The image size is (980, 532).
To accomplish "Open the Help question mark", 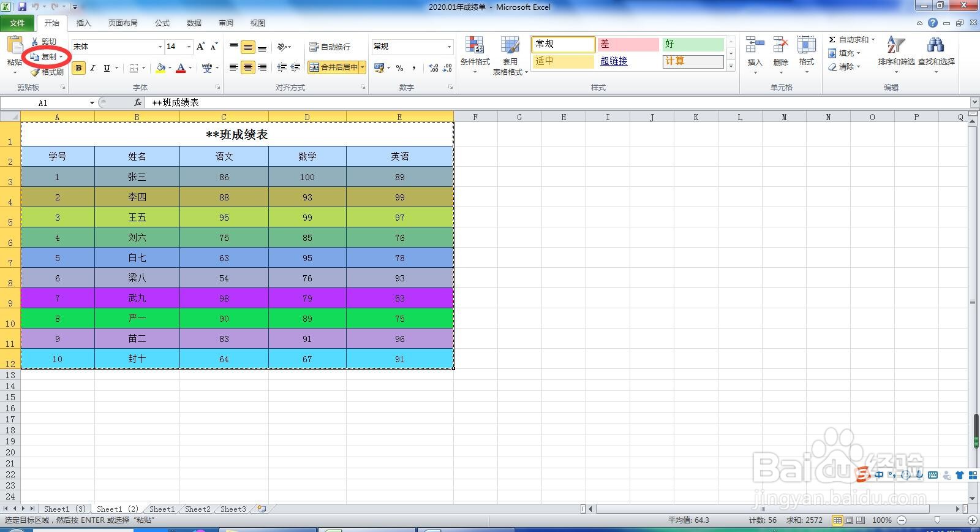I will pos(932,23).
